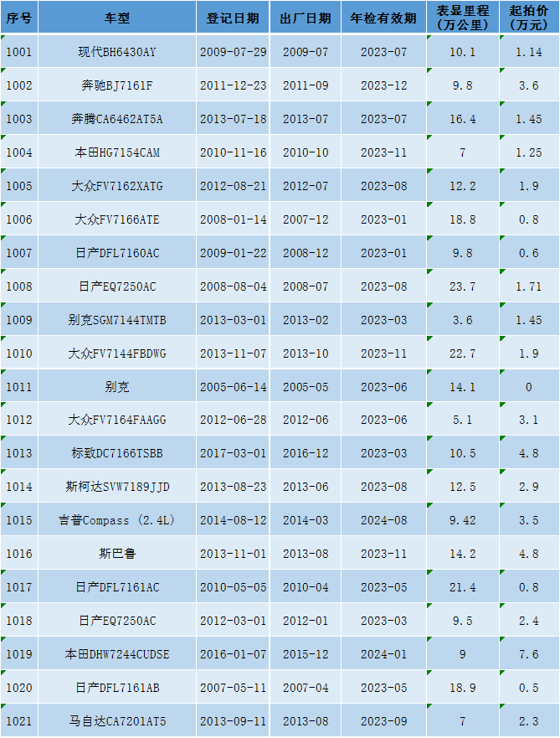The width and height of the screenshot is (560, 738).
Task: Select registration date 2013-03-01
Action: point(233,318)
